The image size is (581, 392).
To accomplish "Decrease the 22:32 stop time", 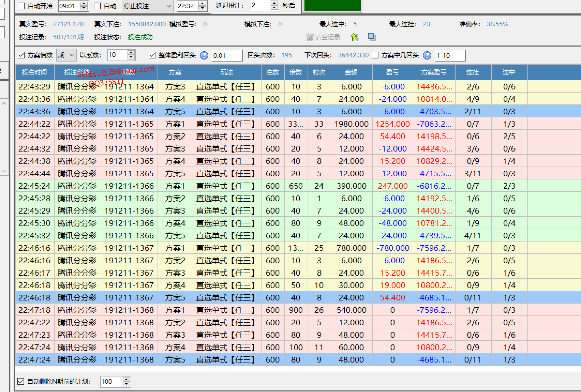I will coord(203,8).
